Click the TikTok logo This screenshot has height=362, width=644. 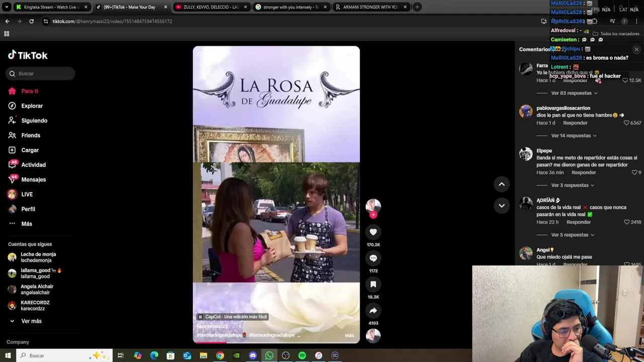click(28, 55)
